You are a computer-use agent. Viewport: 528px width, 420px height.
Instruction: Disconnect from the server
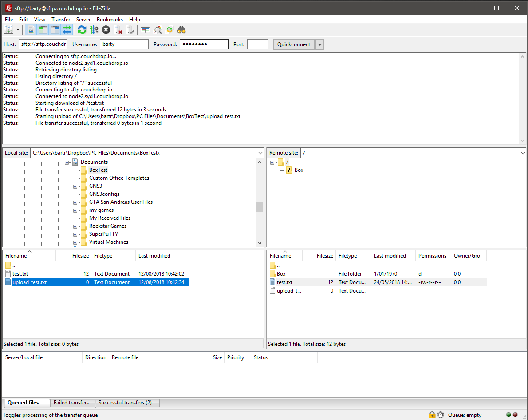coord(118,30)
